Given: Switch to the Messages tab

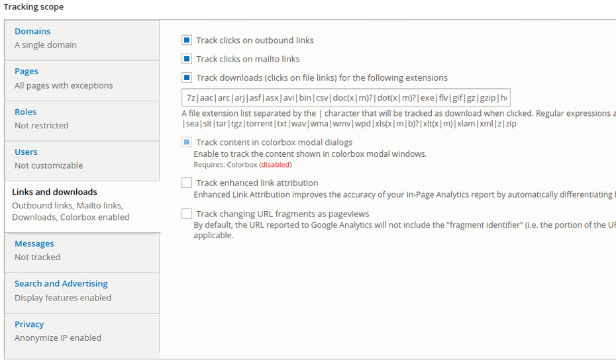Looking at the screenshot, I should click(x=34, y=244).
